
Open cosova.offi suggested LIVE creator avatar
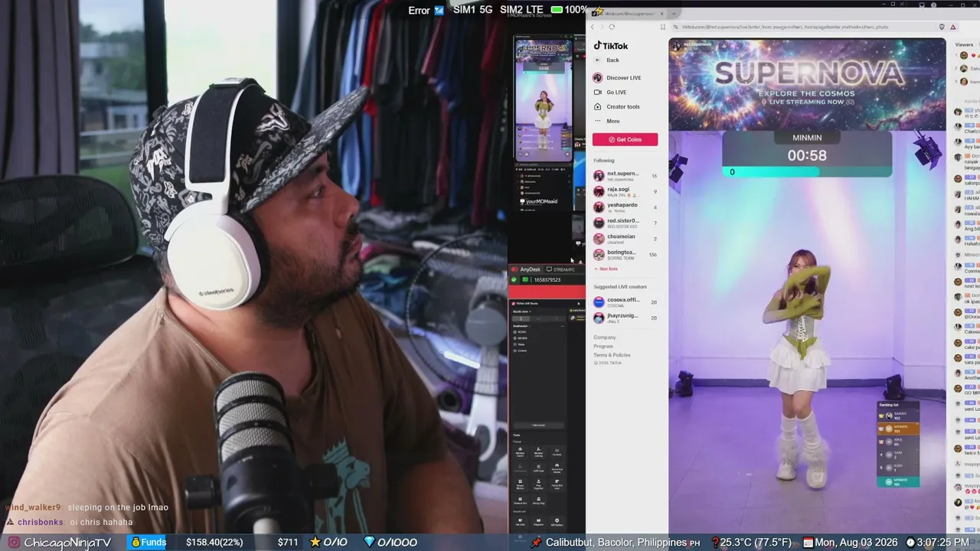click(x=599, y=302)
